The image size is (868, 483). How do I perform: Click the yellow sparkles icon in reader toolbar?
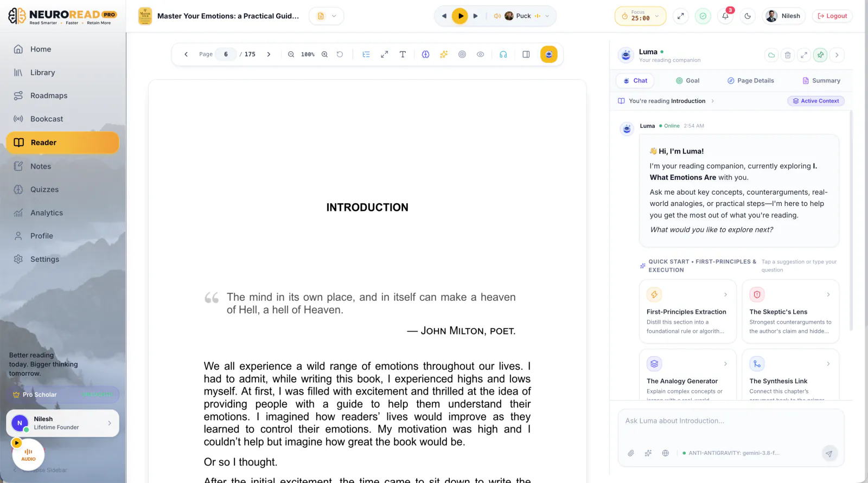pos(444,54)
